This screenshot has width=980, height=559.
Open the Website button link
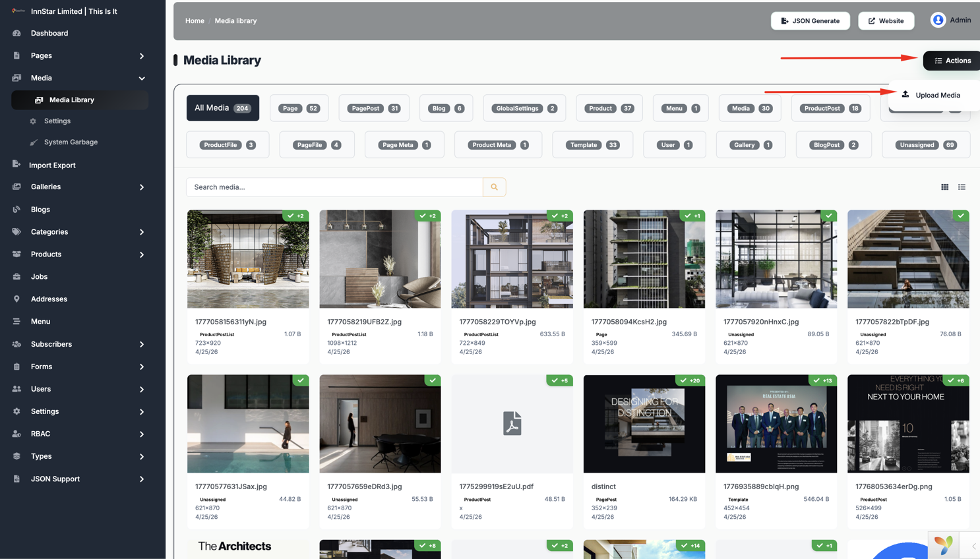[x=886, y=20]
